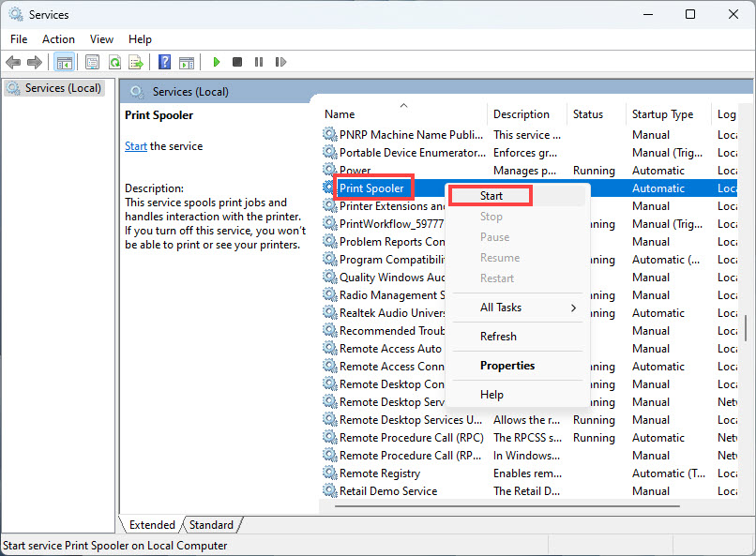
Task: Click the Refresh toolbar icon
Action: [114, 62]
